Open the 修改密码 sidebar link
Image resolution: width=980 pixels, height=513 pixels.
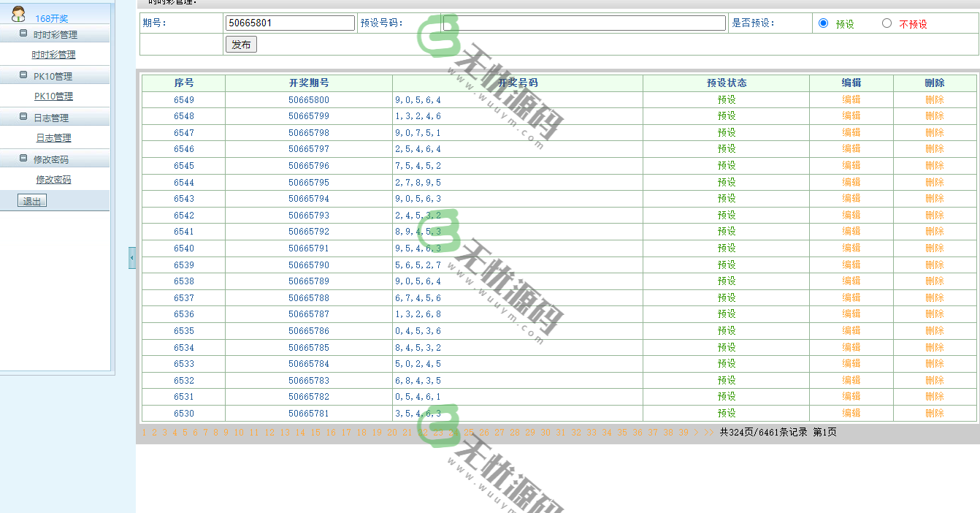53,180
